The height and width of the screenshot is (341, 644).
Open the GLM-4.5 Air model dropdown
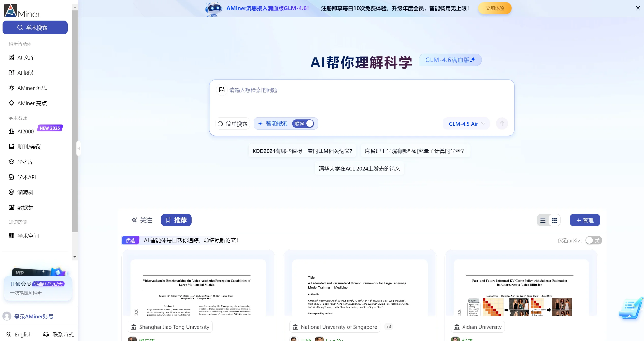pos(466,124)
